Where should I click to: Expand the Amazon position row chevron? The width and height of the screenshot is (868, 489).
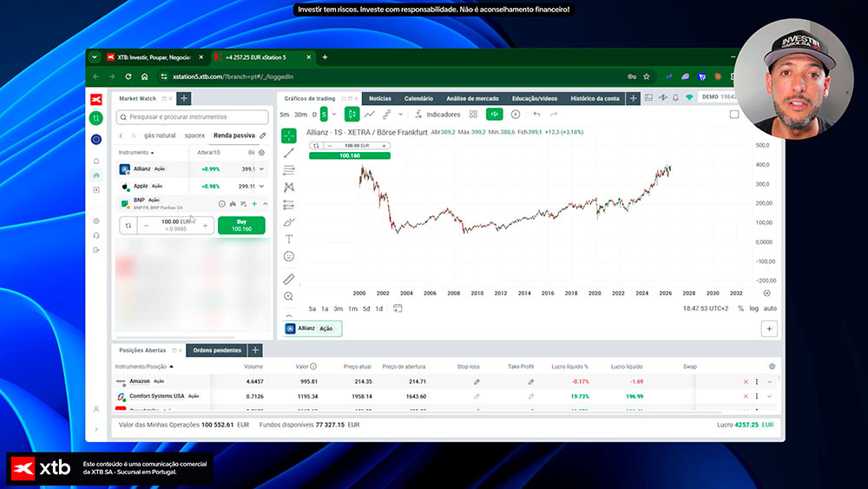769,381
